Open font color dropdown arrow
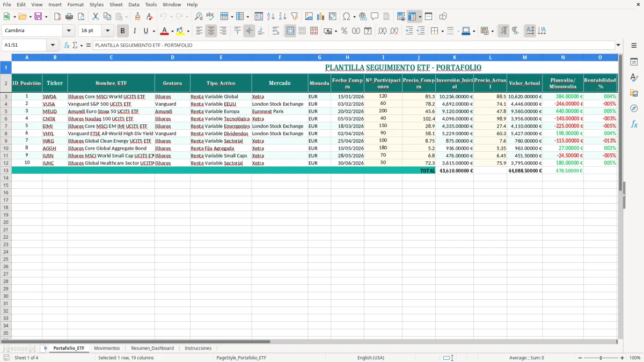644x362 pixels. [172, 31]
